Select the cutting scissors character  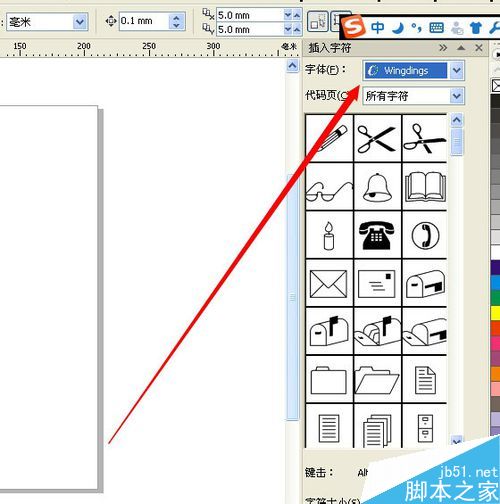click(425, 138)
